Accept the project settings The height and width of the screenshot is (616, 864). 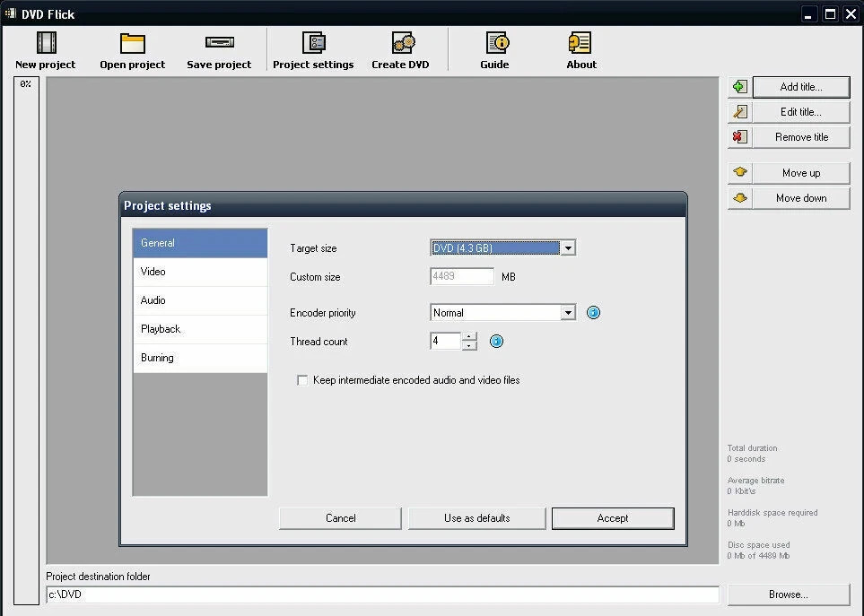[x=612, y=517]
